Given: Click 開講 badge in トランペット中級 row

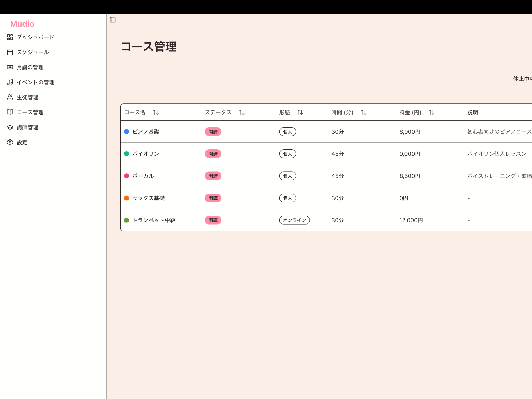Looking at the screenshot, I should 213,220.
